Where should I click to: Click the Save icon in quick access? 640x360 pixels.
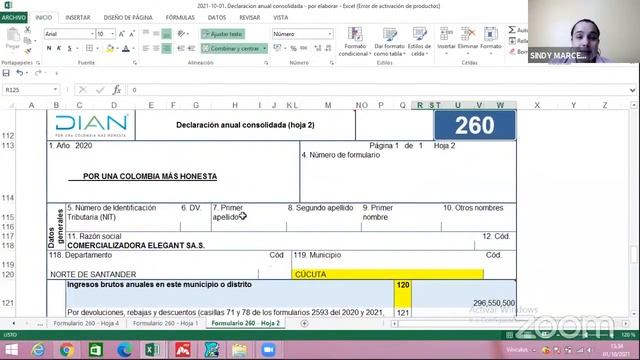[x=6, y=73]
